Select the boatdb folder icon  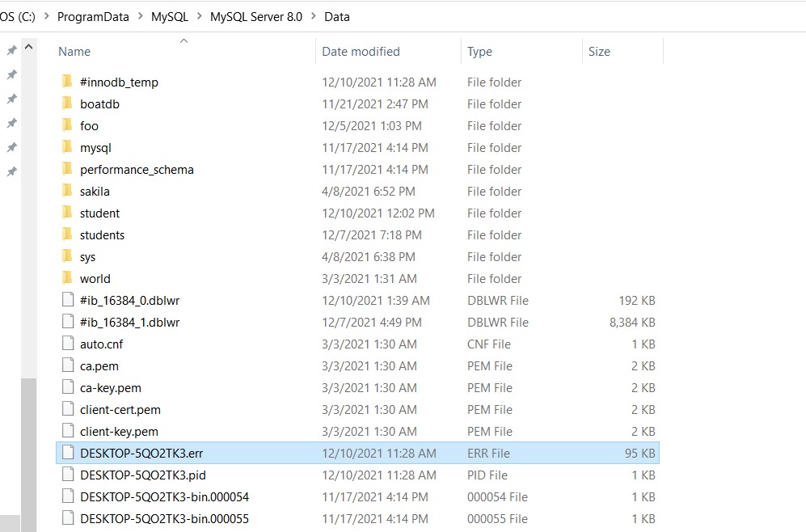click(67, 104)
